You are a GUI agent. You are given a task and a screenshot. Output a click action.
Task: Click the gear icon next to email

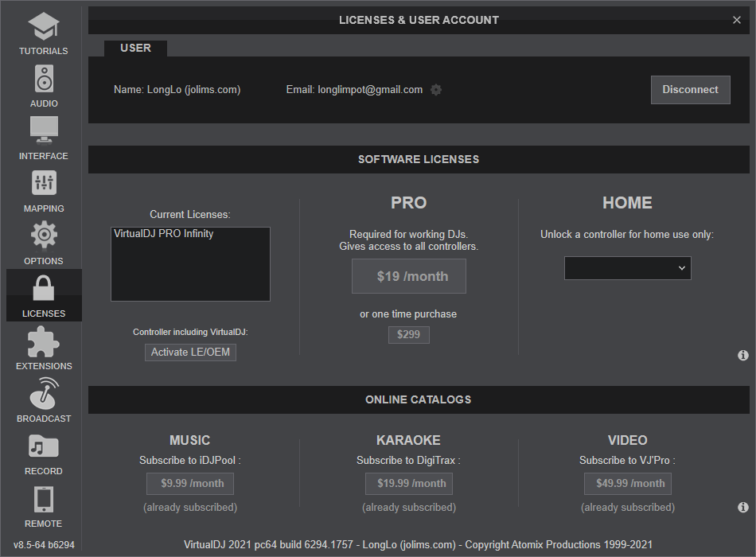[436, 90]
